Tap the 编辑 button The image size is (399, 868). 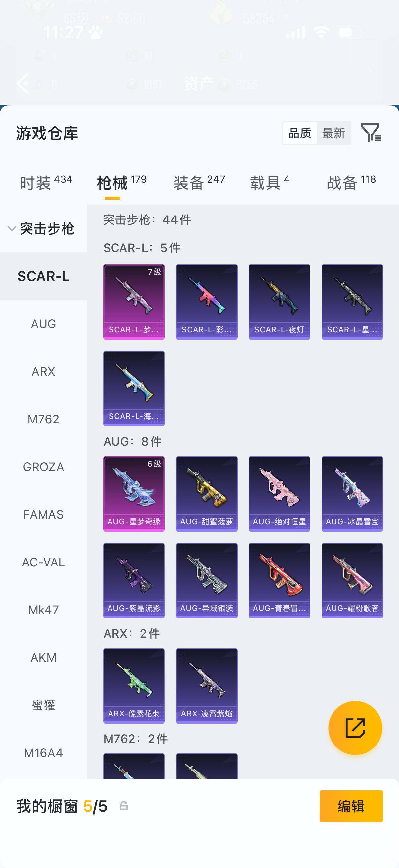(x=351, y=806)
